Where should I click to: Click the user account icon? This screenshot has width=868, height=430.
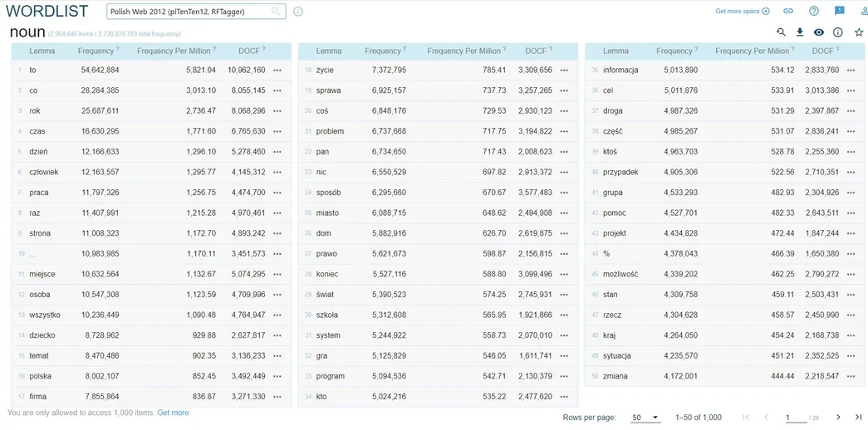[x=862, y=11]
